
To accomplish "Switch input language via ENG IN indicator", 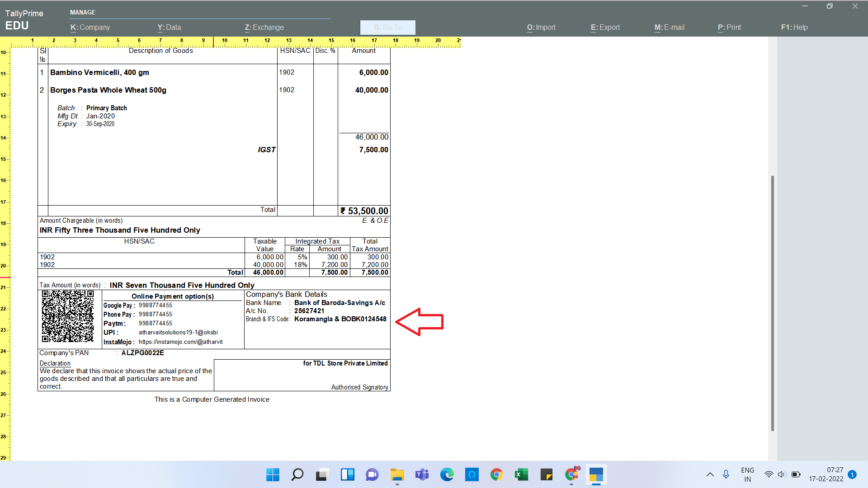I will tap(747, 474).
